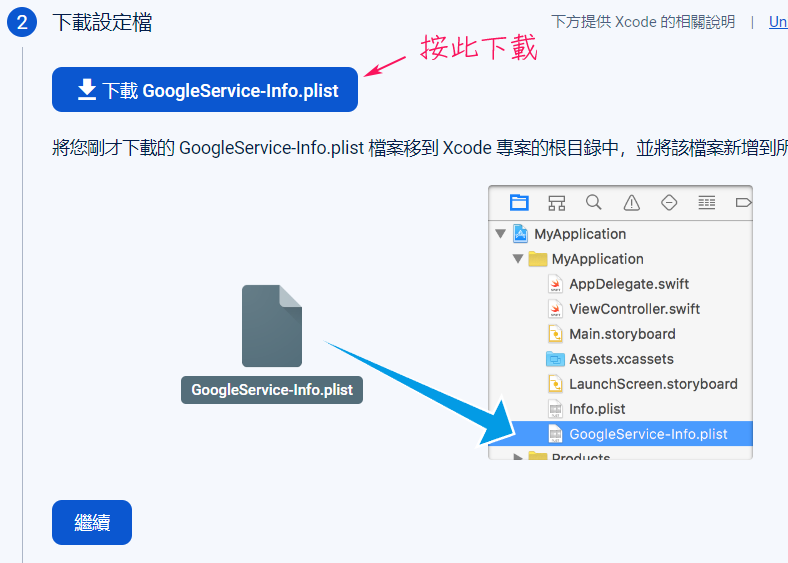
Task: Open the breakpoint navigator tag icon
Action: [743, 203]
